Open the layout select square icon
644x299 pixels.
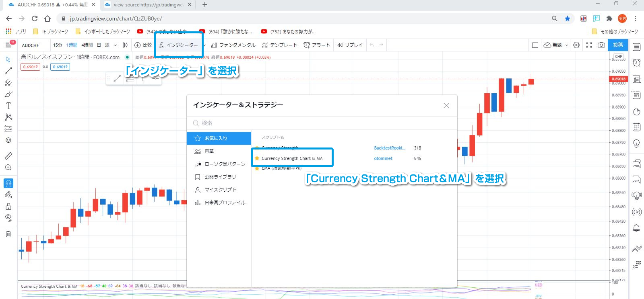(x=535, y=45)
